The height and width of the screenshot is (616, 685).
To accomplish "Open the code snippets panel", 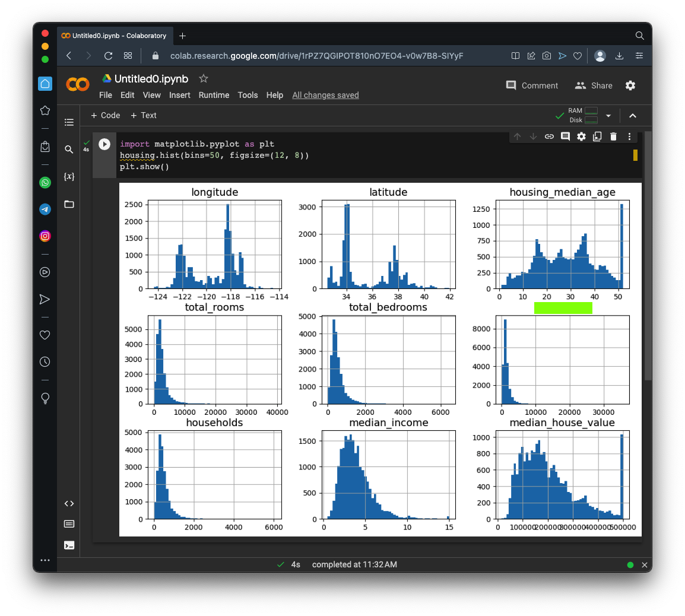I will [x=69, y=504].
